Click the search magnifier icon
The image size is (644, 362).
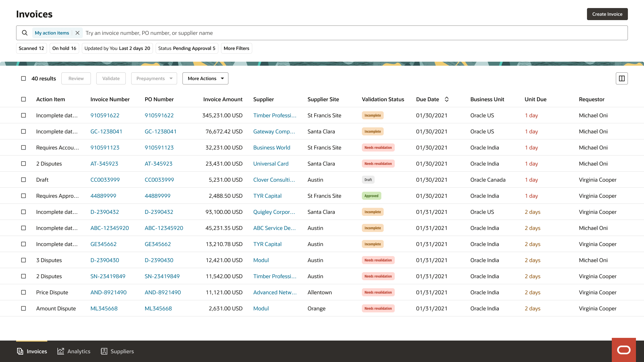point(24,33)
